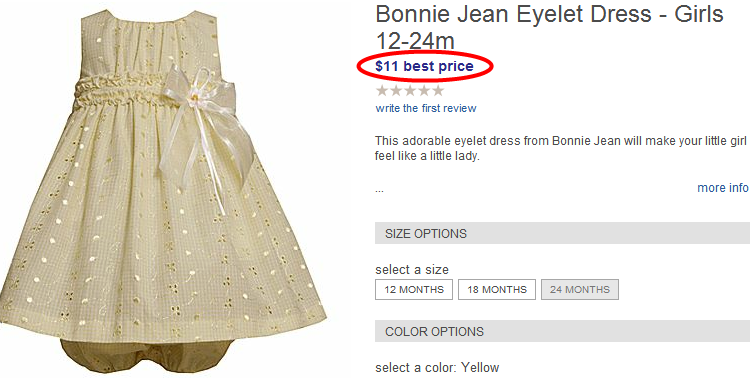Select the 24 MONTHS size option
The image size is (750, 378).
coord(580,289)
